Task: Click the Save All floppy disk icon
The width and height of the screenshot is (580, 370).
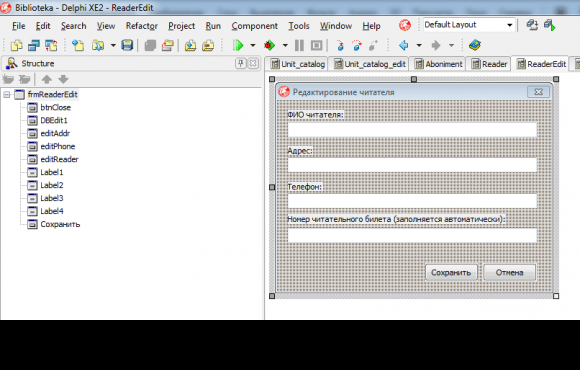Action: pyautogui.click(x=127, y=46)
